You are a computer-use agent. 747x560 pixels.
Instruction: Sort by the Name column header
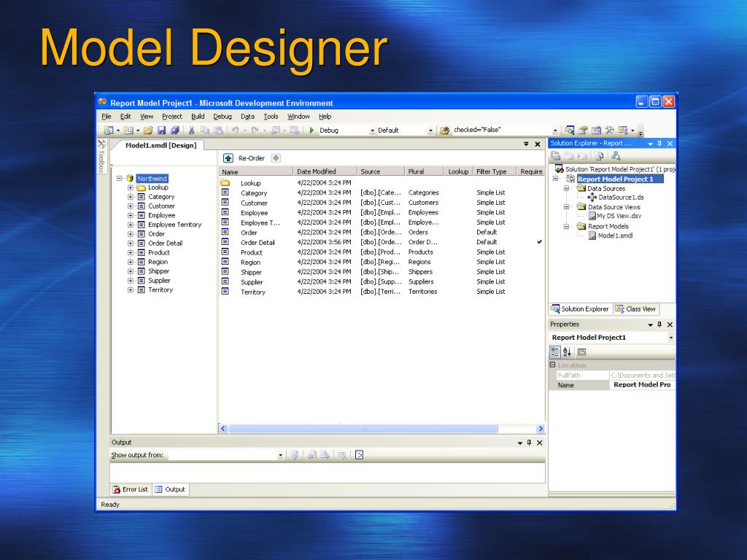coord(256,171)
